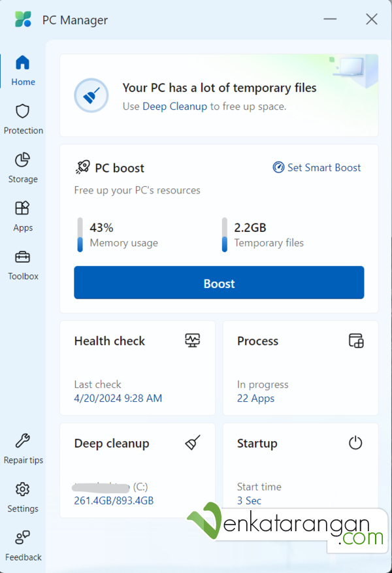Click the PC boost heading text

(120, 168)
